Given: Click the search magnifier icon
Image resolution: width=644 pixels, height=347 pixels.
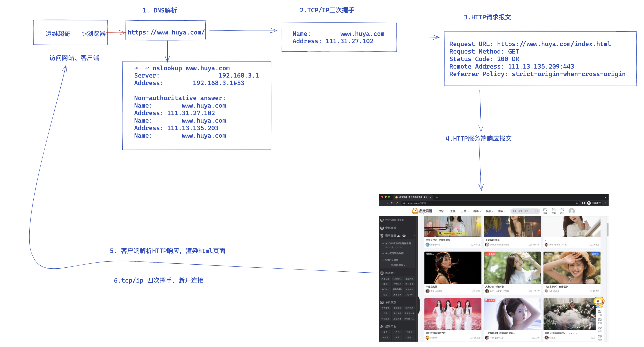Looking at the screenshot, I should (537, 211).
